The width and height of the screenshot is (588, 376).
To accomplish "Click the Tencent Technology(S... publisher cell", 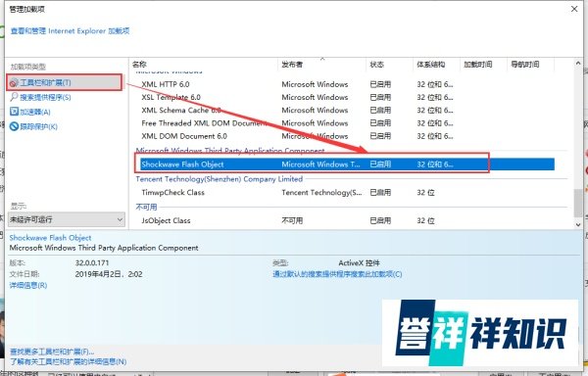I will (x=321, y=193).
